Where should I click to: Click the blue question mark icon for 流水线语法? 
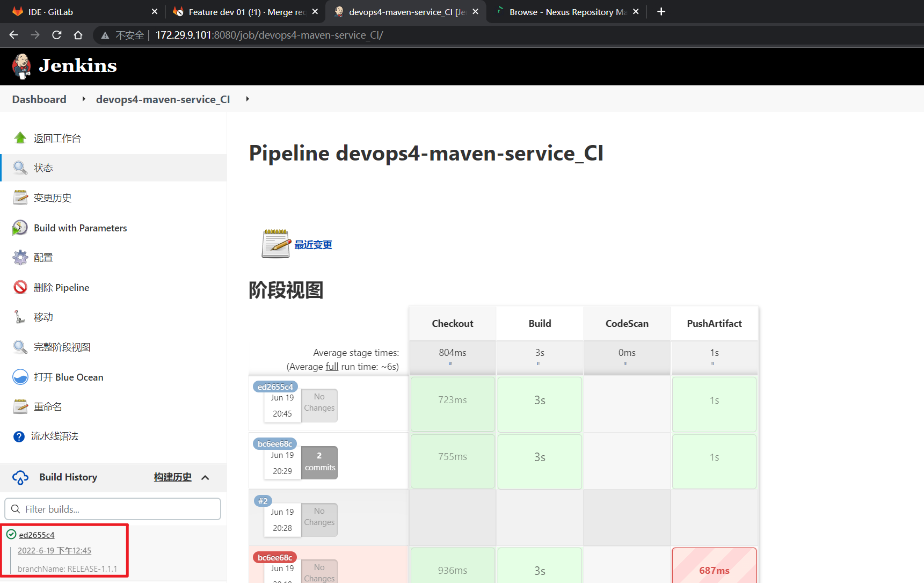click(19, 436)
